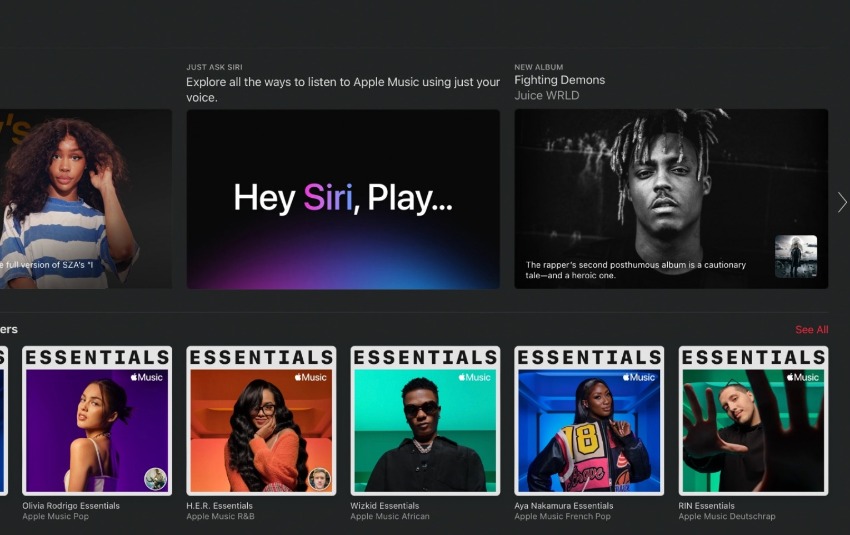
Task: Click Apple Music logo on Aya Nakamura cover
Action: (639, 377)
